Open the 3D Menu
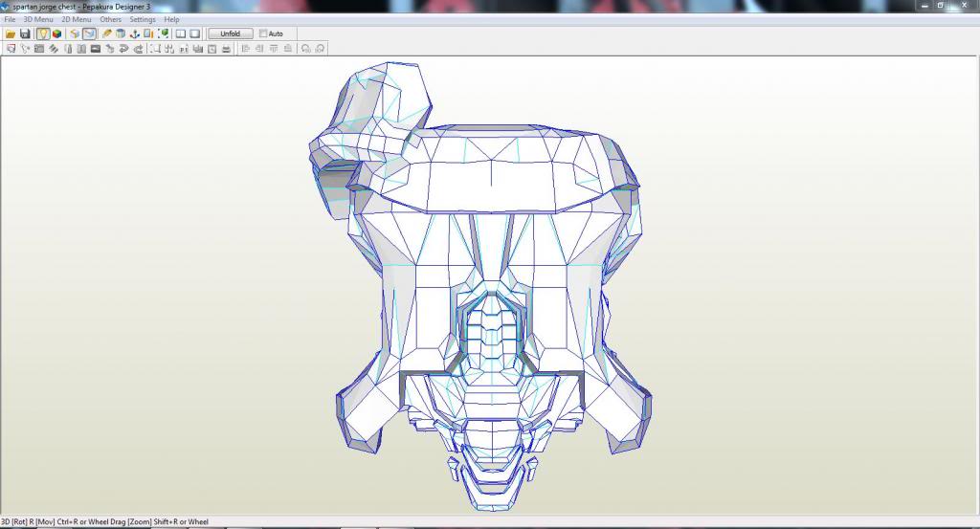 pyautogui.click(x=38, y=19)
